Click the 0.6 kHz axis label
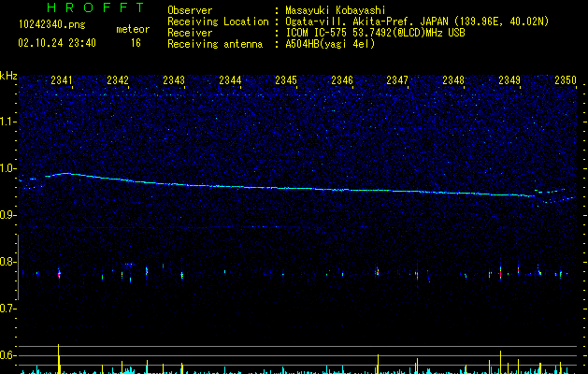The image size is (588, 374). point(7,355)
